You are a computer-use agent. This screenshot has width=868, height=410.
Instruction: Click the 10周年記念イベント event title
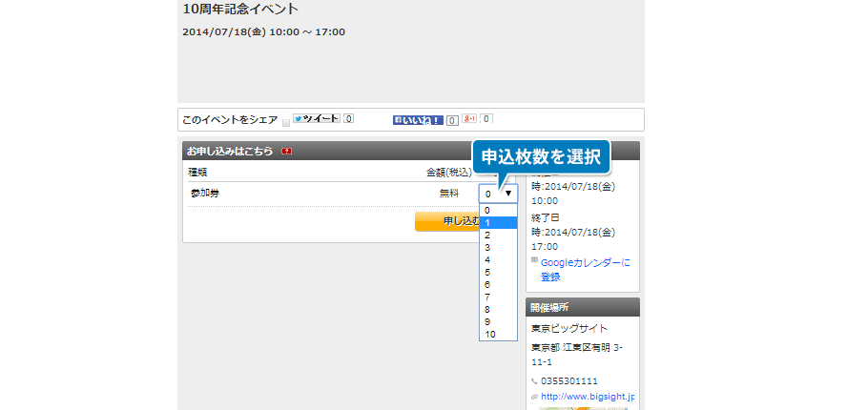tap(240, 10)
